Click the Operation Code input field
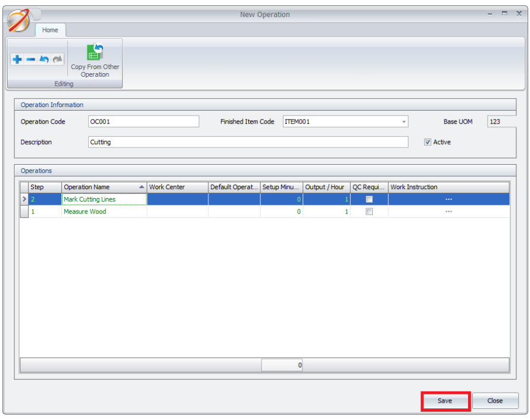 tap(144, 121)
